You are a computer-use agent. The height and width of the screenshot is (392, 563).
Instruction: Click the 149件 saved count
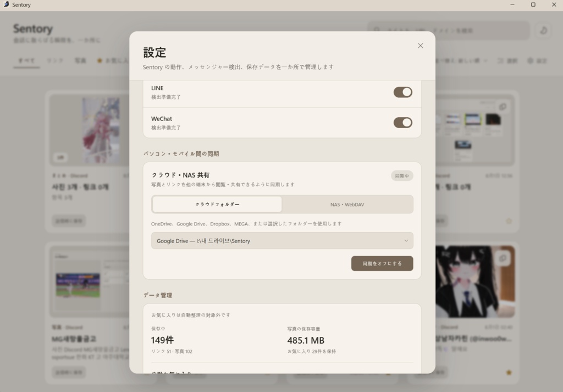pyautogui.click(x=162, y=340)
